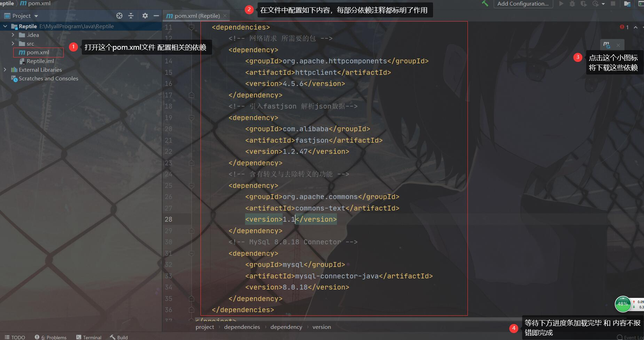644x340 pixels.
Task: Click fold end marker at line 17
Action: click(x=191, y=95)
